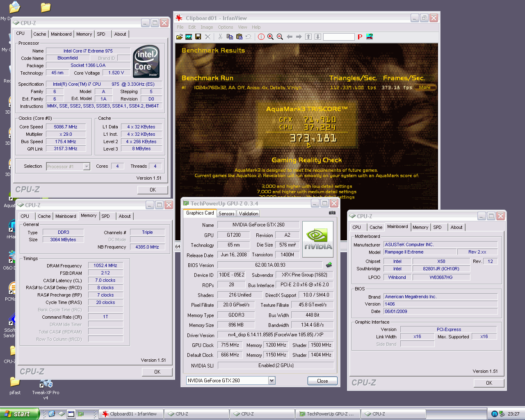
Task: Open the GPU selection dropdown in GPU-Z
Action: click(x=272, y=381)
